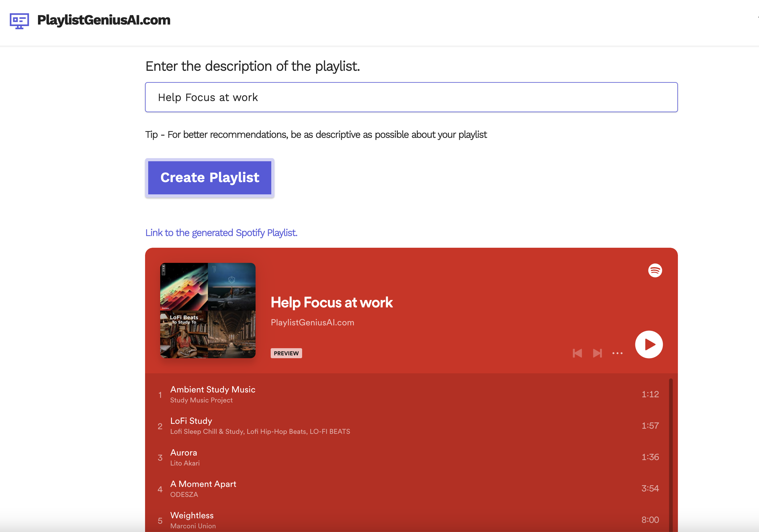This screenshot has height=532, width=759.
Task: Click the Lito Akari artist name
Action: 185,463
